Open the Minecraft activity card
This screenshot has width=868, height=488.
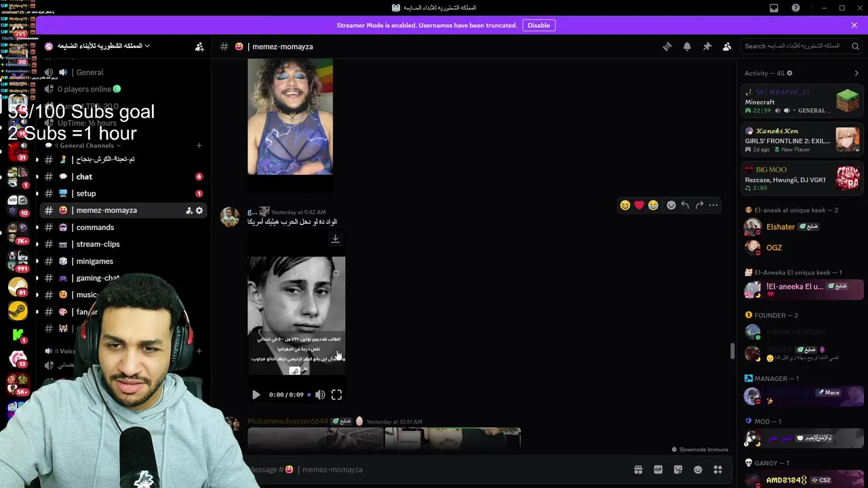(802, 101)
